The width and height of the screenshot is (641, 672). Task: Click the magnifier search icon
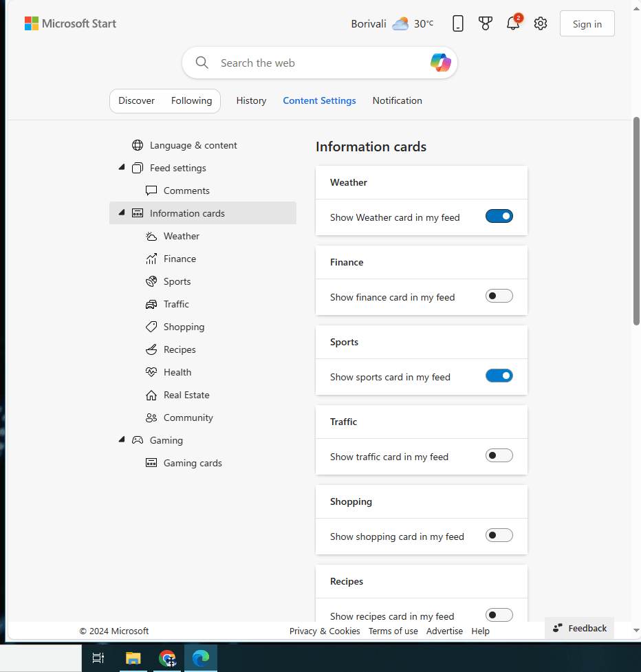(202, 63)
